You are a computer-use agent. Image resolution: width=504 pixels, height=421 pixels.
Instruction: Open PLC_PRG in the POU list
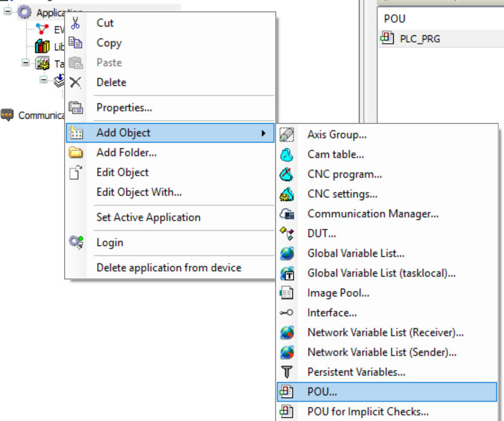tap(419, 39)
